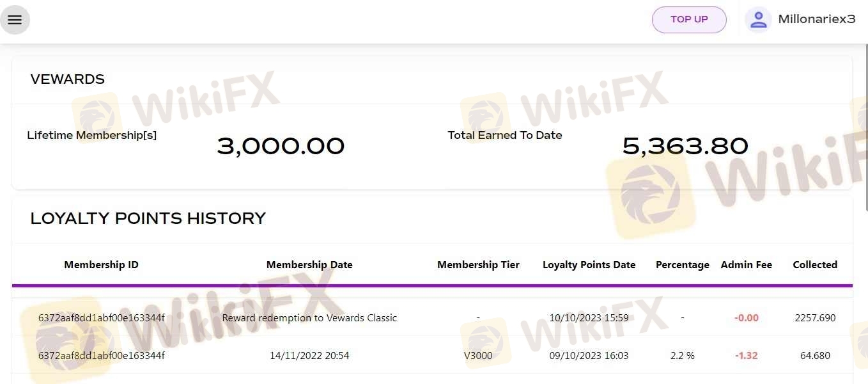Select the Collected column header
This screenshot has width=868, height=384.
pos(815,265)
